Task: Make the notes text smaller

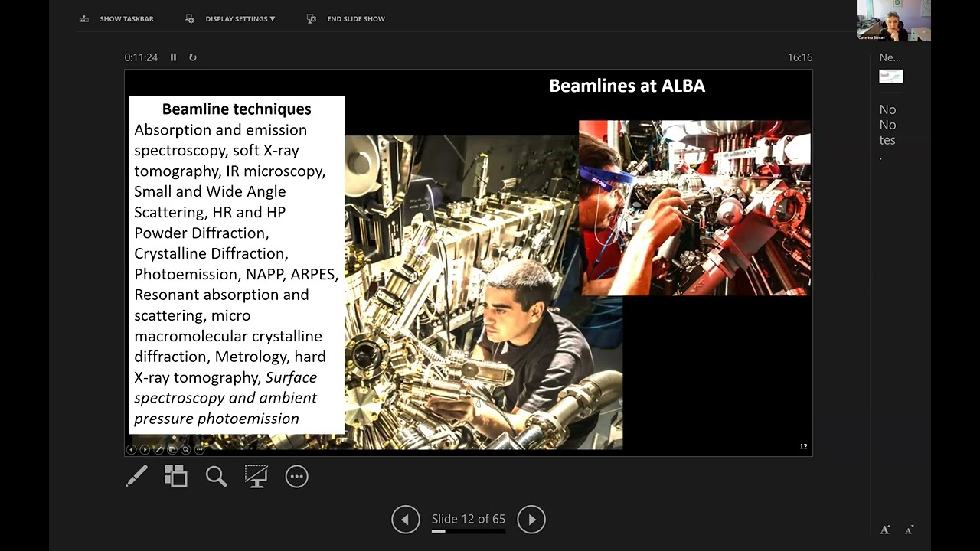Action: [x=909, y=530]
